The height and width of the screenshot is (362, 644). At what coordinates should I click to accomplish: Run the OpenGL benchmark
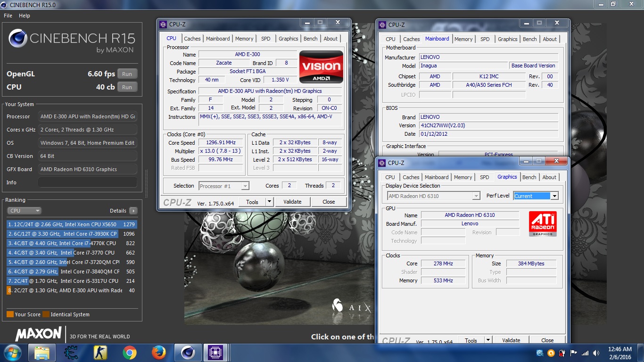click(127, 74)
